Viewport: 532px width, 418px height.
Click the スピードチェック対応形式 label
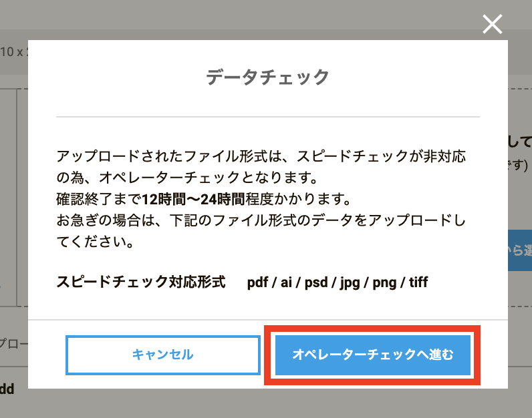[141, 282]
